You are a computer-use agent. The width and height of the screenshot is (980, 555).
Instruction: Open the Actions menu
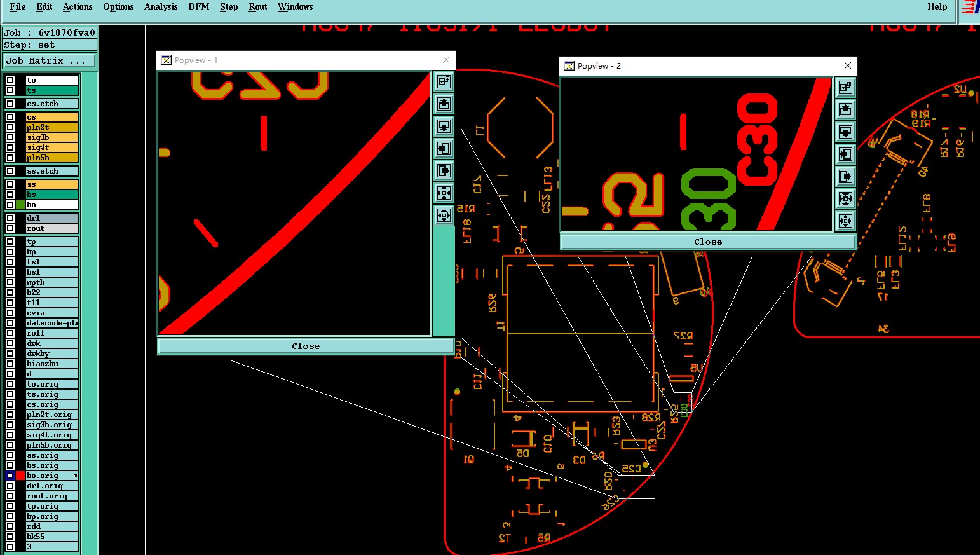78,6
